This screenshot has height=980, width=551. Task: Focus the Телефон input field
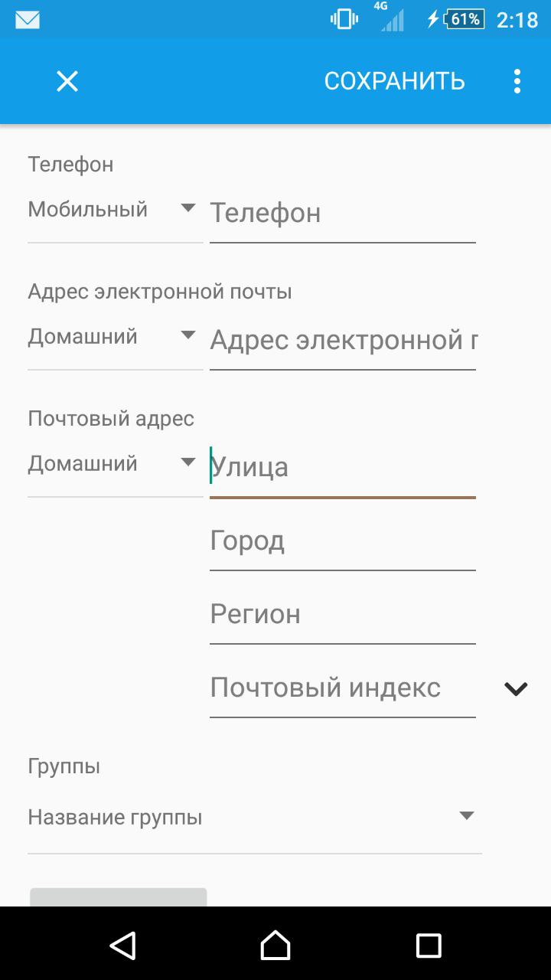pyautogui.click(x=343, y=213)
